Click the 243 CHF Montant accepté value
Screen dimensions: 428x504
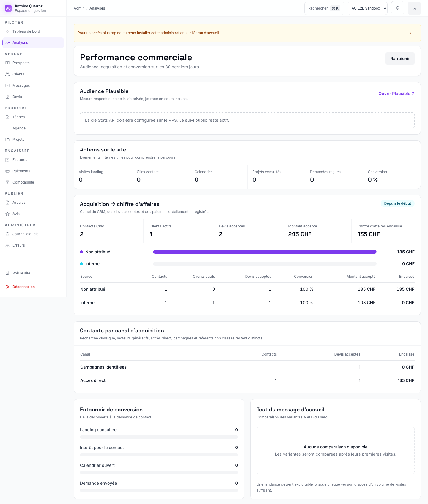pos(300,234)
